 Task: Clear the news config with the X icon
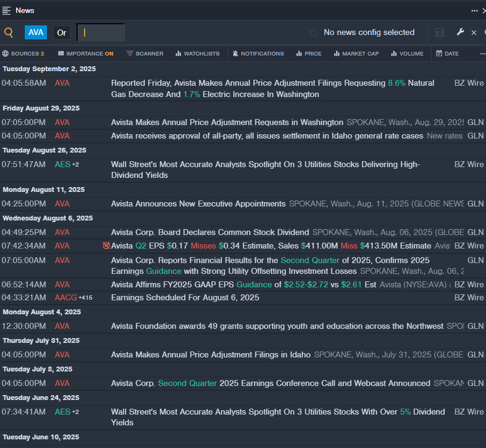click(x=474, y=33)
